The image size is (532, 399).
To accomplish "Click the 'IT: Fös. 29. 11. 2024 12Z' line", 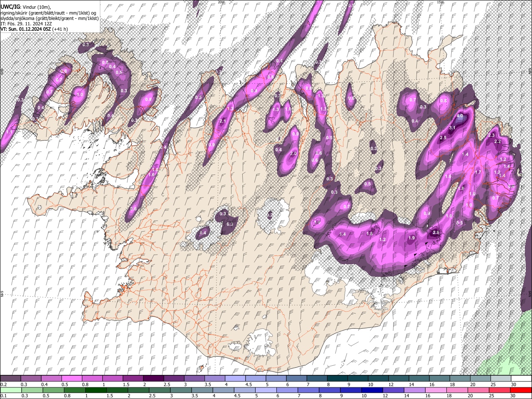I will click(x=26, y=23).
